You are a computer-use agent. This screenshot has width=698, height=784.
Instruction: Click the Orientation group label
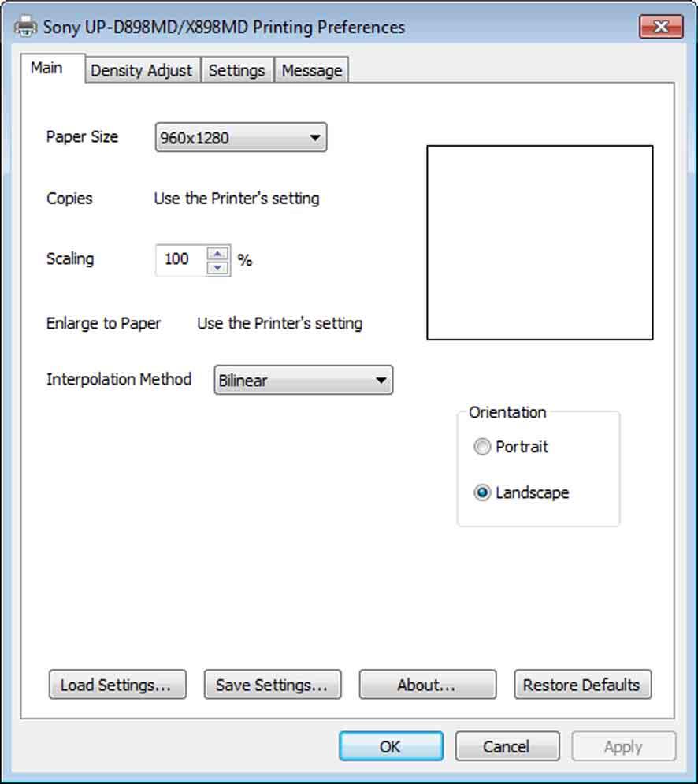click(507, 413)
